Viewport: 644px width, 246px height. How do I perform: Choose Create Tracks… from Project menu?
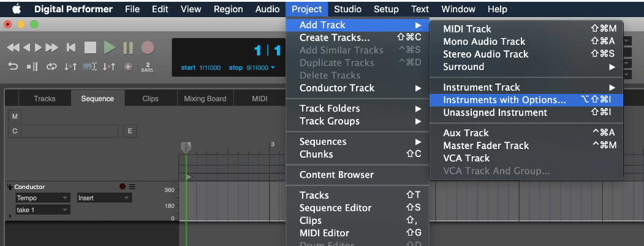coord(357,37)
